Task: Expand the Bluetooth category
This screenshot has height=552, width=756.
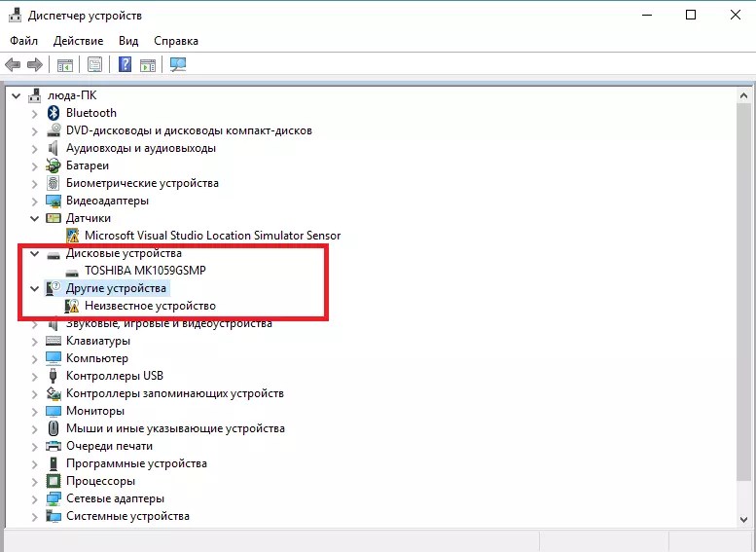Action: tap(35, 114)
